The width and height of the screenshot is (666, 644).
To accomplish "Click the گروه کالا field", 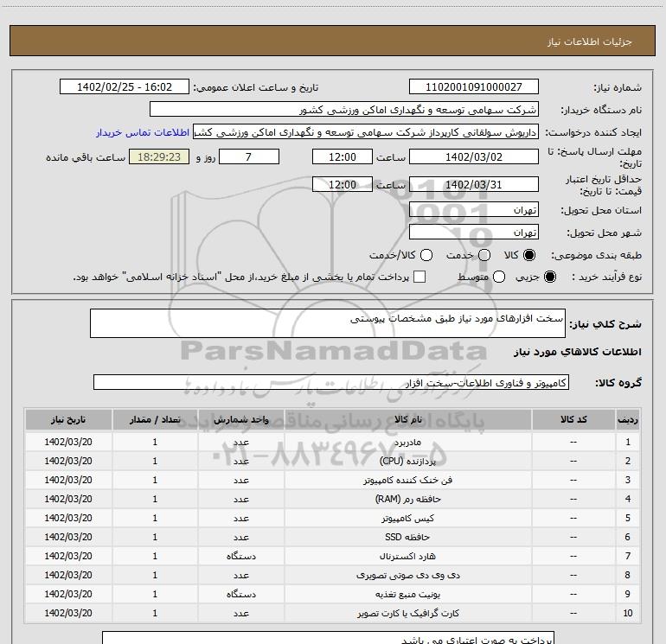I will point(331,382).
